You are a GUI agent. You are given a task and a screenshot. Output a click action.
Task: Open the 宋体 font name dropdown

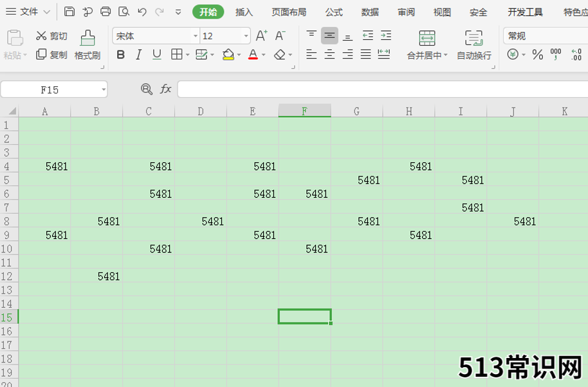pos(196,37)
